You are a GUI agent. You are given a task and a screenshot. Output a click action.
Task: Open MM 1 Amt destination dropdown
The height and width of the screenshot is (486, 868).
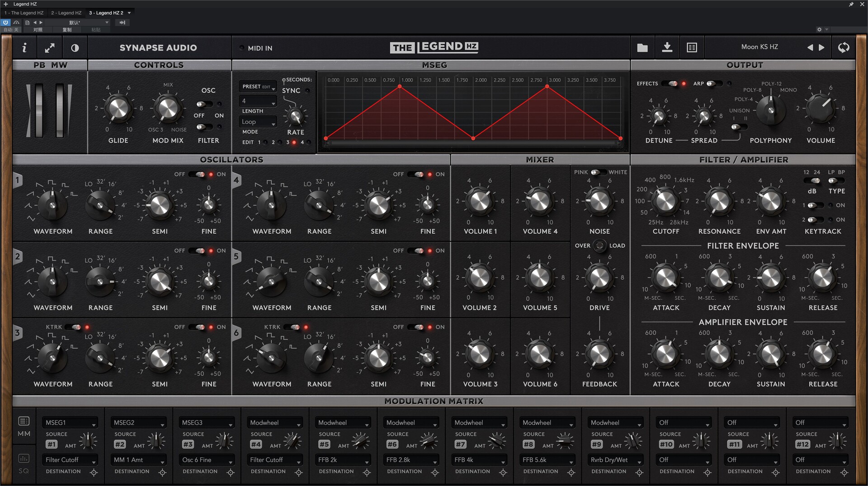click(139, 460)
